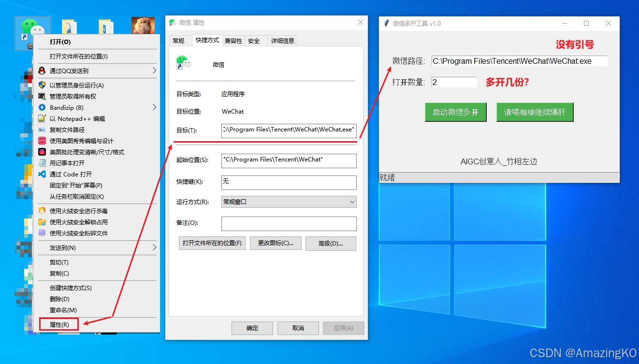Click the 高级(D)... button
The height and width of the screenshot is (364, 639).
point(331,244)
